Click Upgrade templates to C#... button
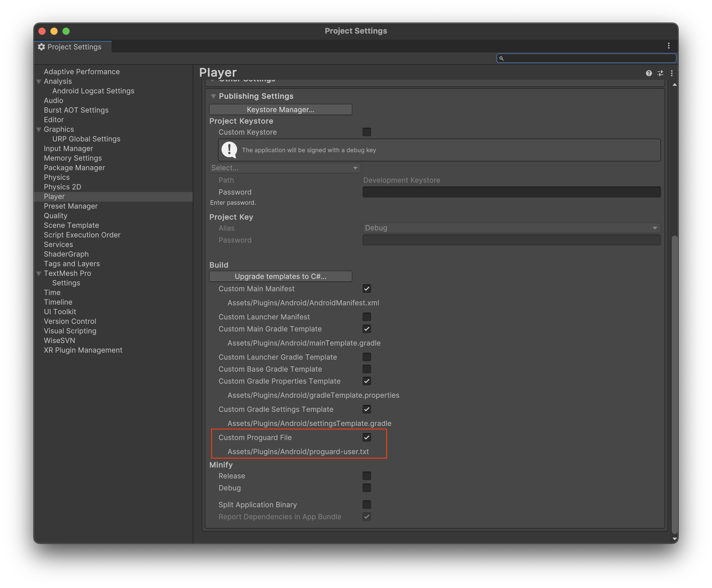The height and width of the screenshot is (588, 712). pos(281,276)
